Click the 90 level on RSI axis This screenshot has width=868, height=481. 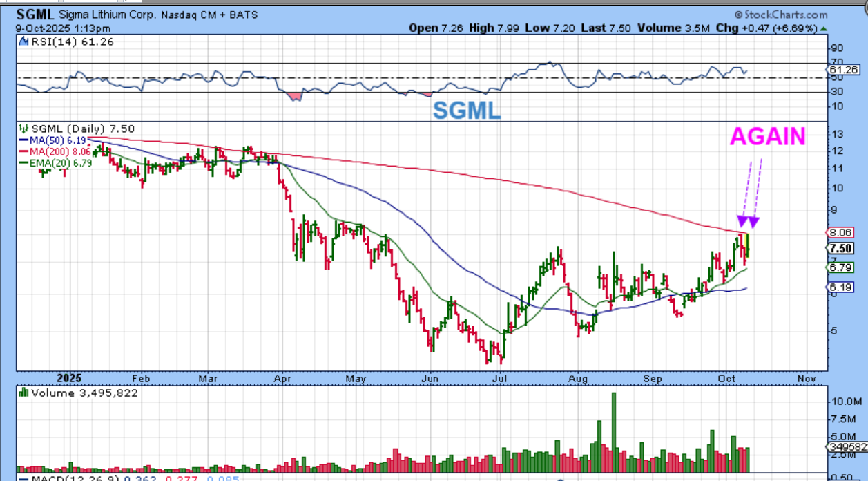click(837, 48)
